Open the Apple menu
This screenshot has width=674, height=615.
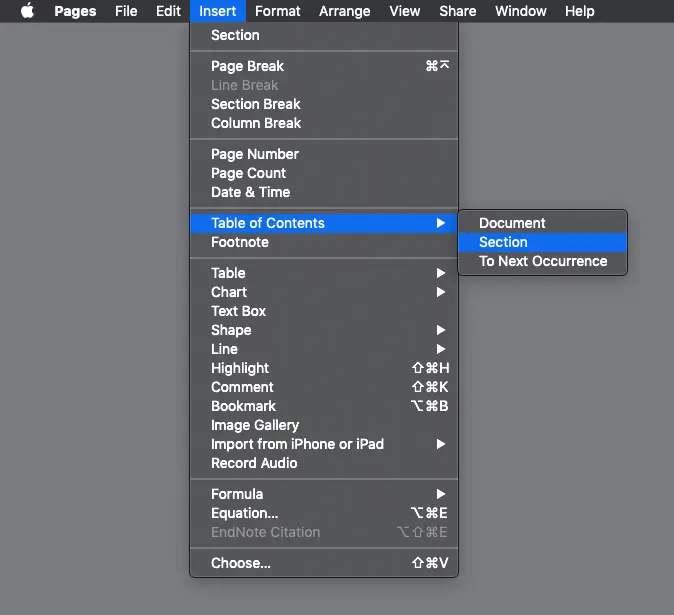(x=28, y=11)
